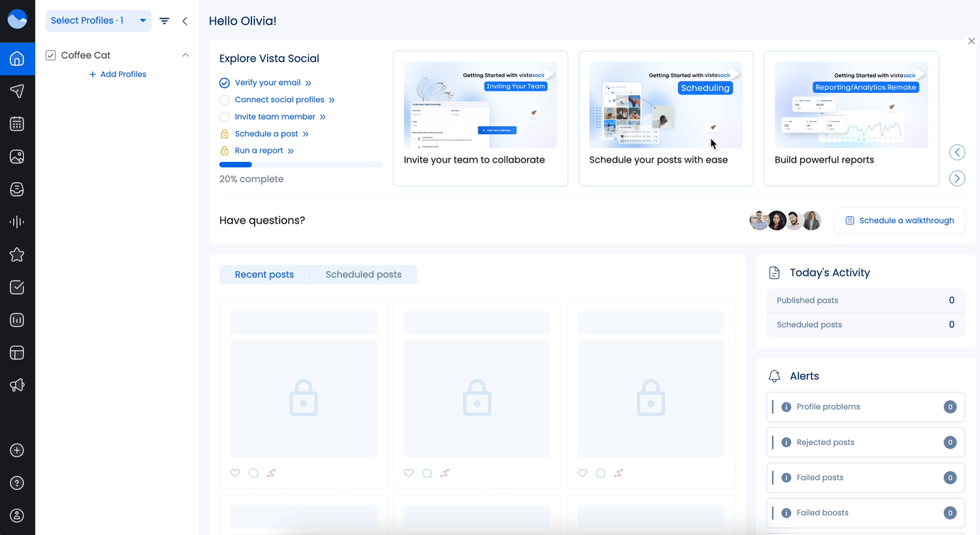Click the 20% complete progress bar
980x535 pixels.
301,165
